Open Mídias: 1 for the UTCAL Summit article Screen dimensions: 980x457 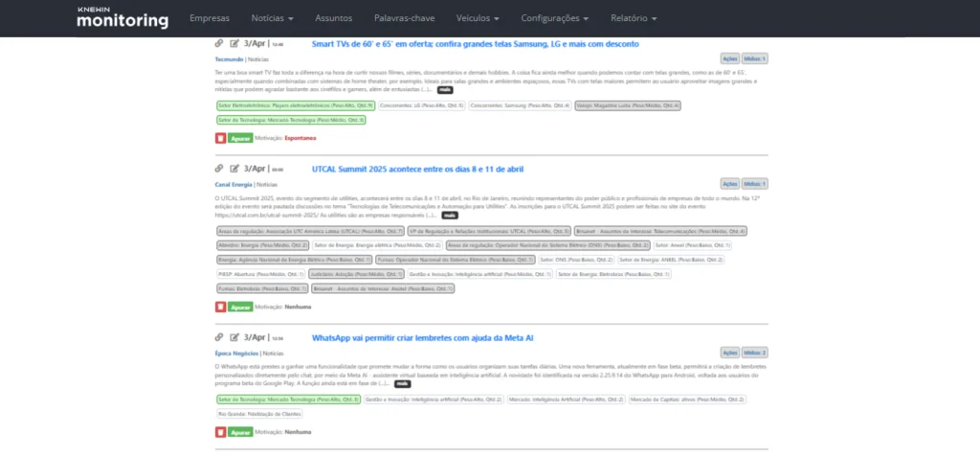(755, 184)
